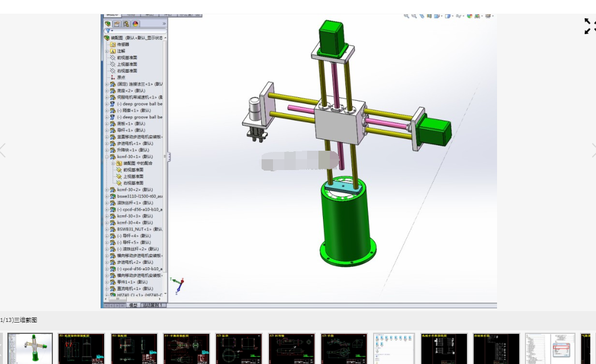Switch to the 模型 bottom tab
Screen dimensions: 596x364
[x=133, y=305]
